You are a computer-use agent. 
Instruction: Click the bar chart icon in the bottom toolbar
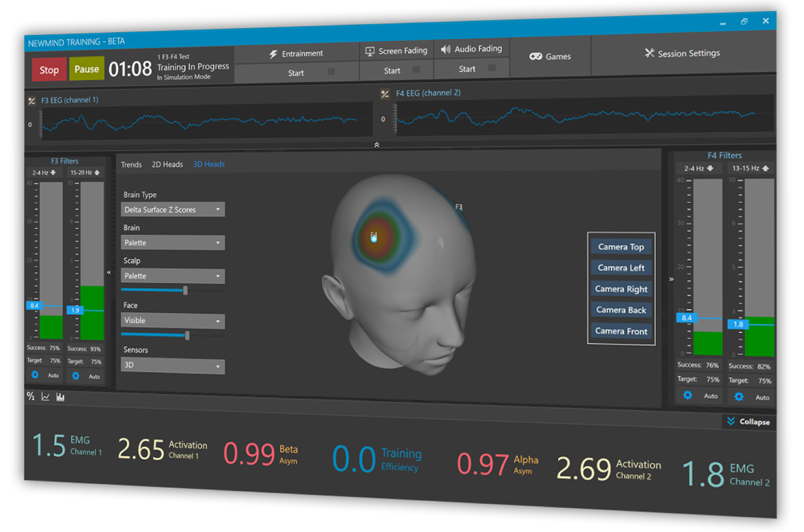tap(60, 397)
